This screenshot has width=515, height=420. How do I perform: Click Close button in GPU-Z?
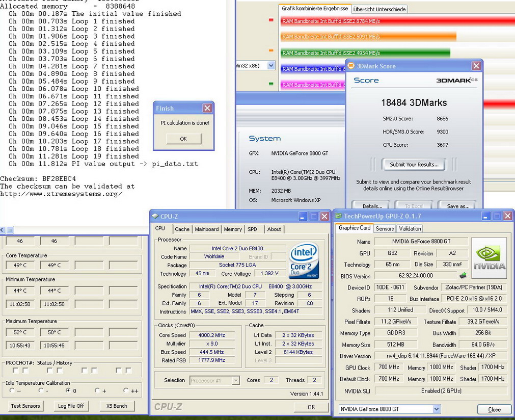coord(494,409)
